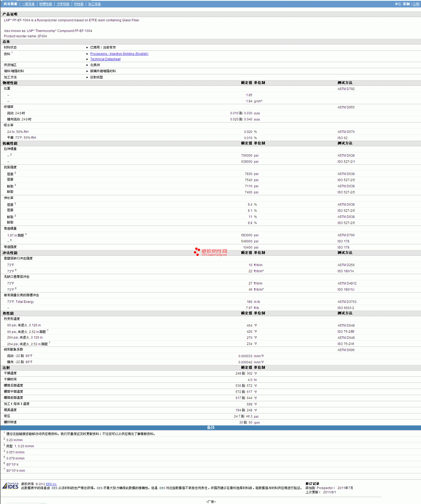Visit the IDES Inc. copyright link
421x504 pixels.
tap(51, 484)
